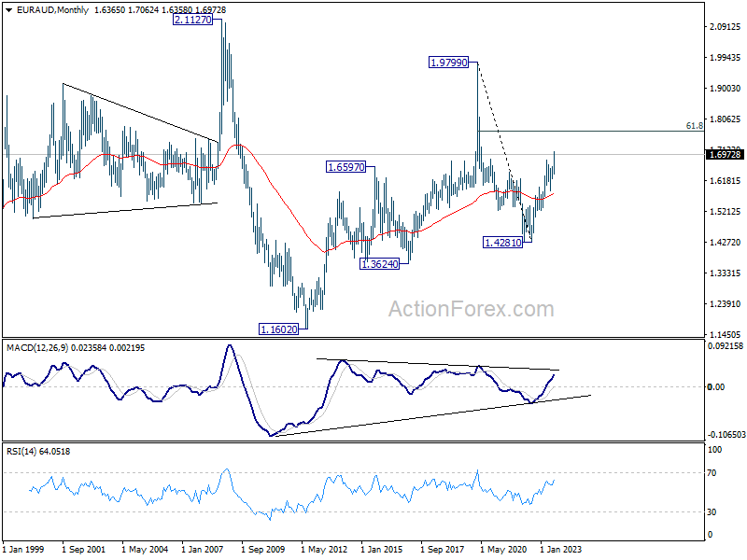Click the 1 Jan 2023 date label

point(561,550)
